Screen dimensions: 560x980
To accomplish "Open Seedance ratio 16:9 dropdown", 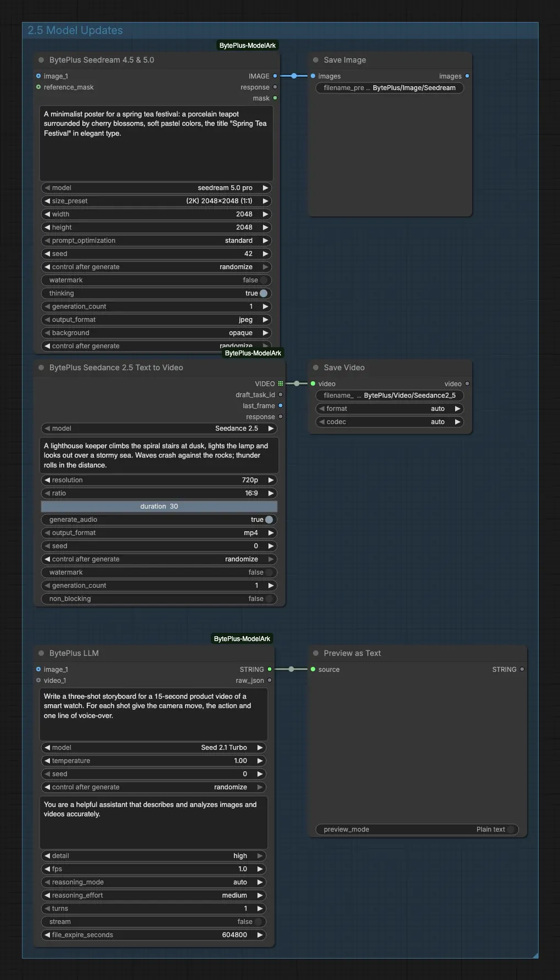I will click(159, 493).
